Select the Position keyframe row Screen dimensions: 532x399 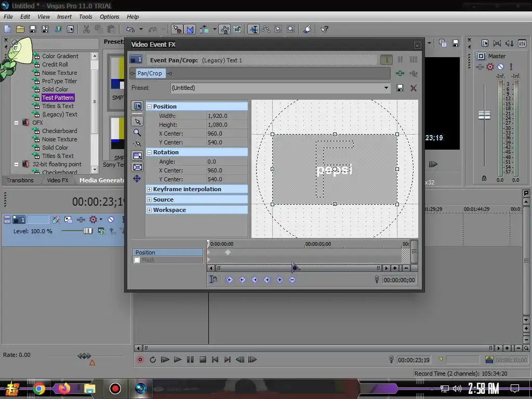(168, 252)
